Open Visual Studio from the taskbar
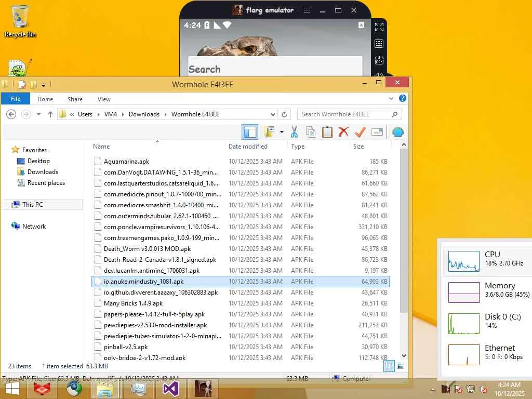The width and height of the screenshot is (532, 399). click(170, 389)
